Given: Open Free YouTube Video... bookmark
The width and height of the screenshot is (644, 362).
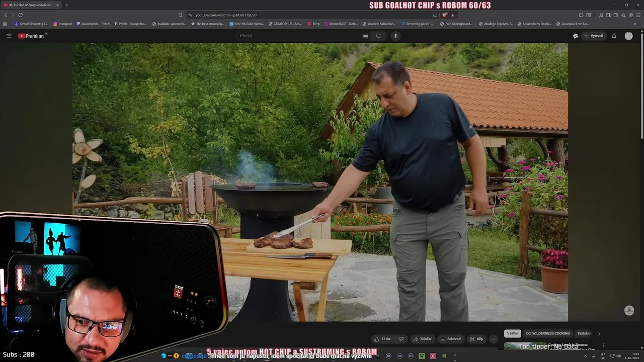Looking at the screenshot, I should pos(247,24).
